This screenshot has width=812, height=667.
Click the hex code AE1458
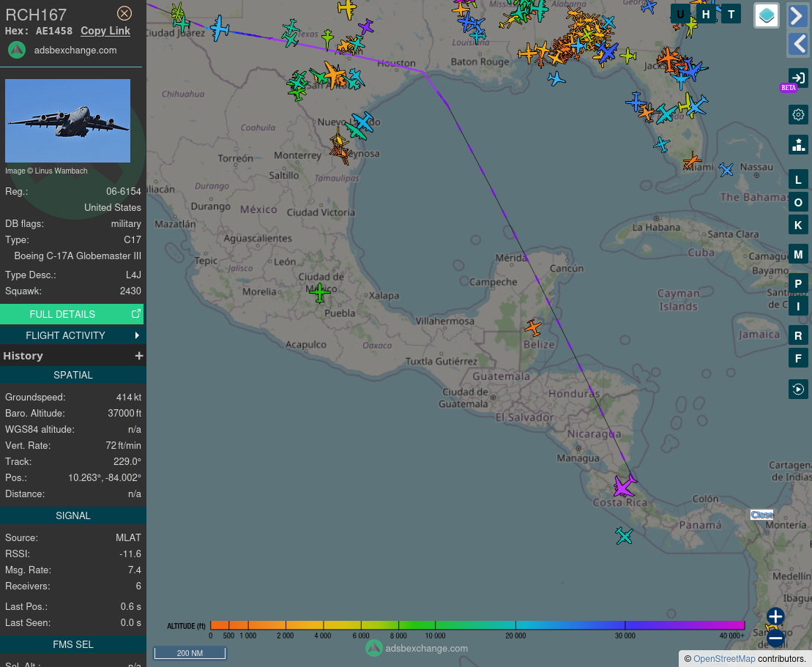click(x=54, y=31)
